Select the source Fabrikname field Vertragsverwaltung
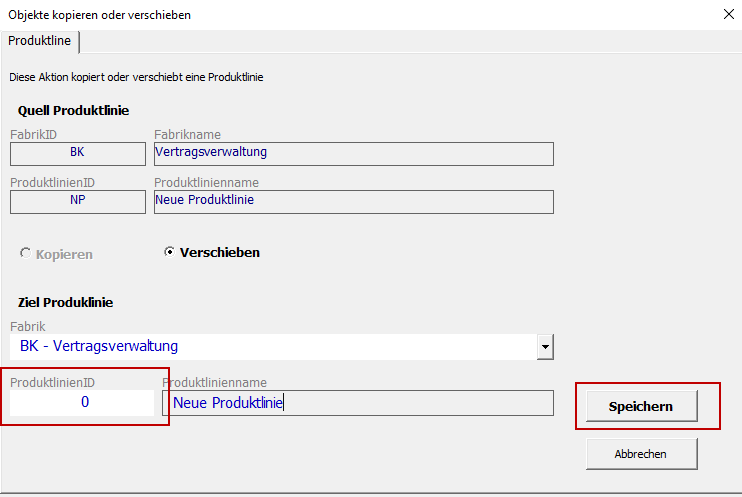Viewport: 742px width, 497px height. [353, 153]
